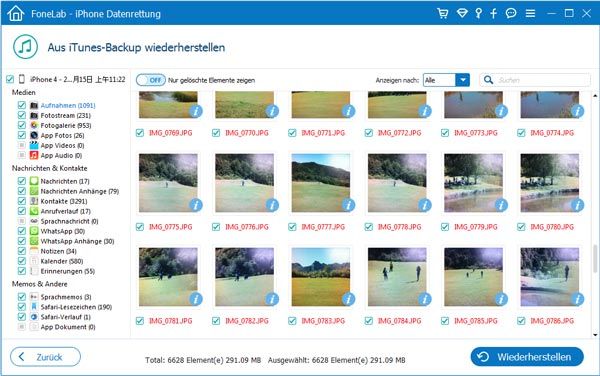
Task: Toggle 'Nur gelöschte Elemente zeigen' switch
Action: [x=151, y=80]
